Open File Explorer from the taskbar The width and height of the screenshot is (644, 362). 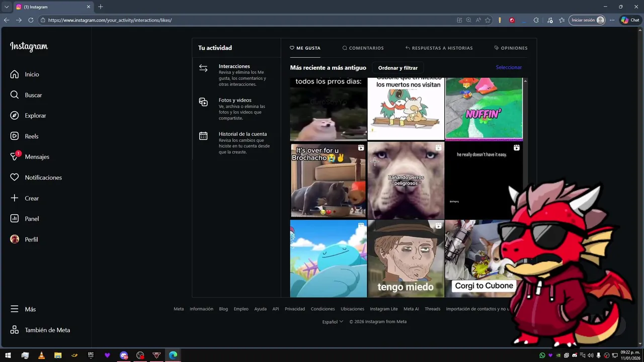58,355
